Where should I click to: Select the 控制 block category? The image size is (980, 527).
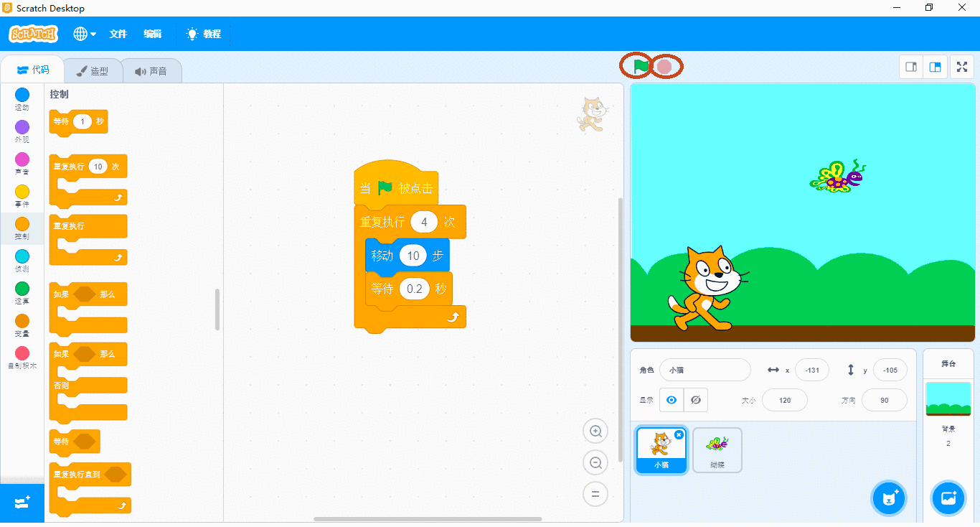[x=22, y=228]
